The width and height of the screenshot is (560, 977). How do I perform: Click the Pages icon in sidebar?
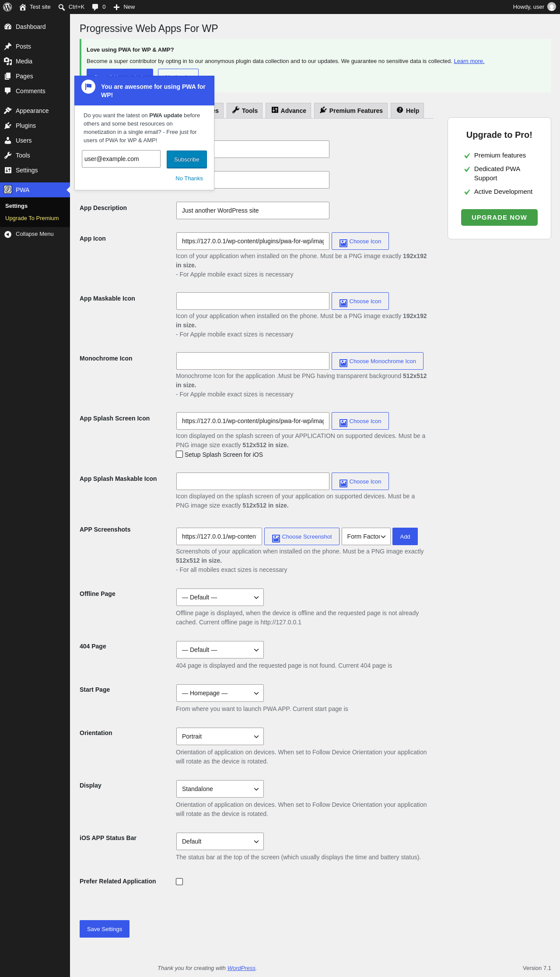pos(8,76)
